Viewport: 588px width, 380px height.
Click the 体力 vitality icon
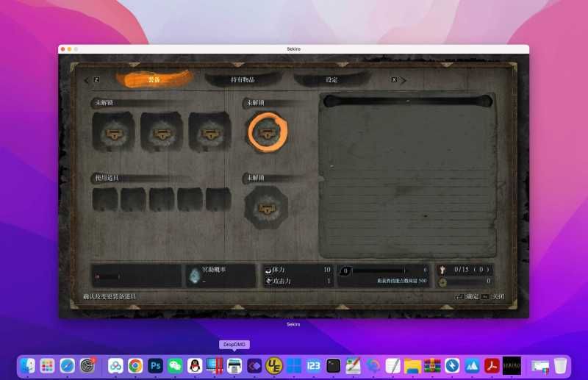coord(268,270)
